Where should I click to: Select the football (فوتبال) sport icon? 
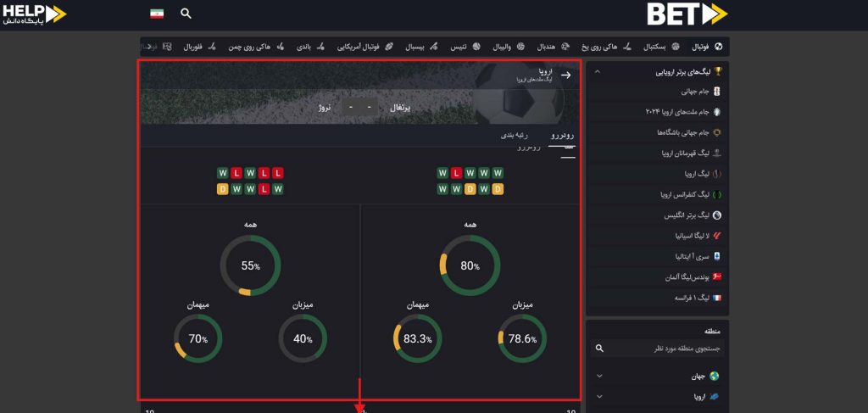[x=719, y=47]
